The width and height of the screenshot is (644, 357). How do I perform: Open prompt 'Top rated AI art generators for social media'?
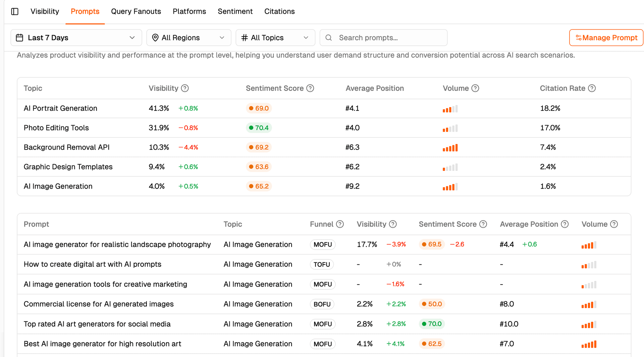click(324, 324)
